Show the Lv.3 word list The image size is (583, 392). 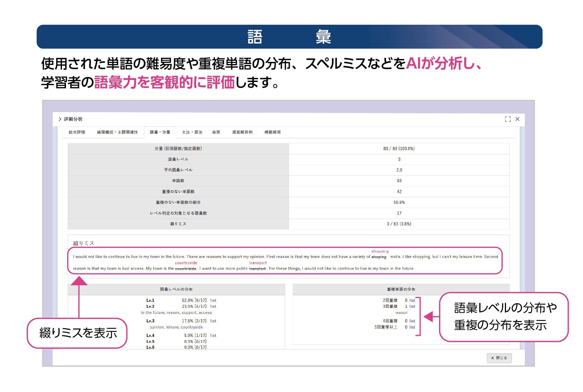pos(213,321)
